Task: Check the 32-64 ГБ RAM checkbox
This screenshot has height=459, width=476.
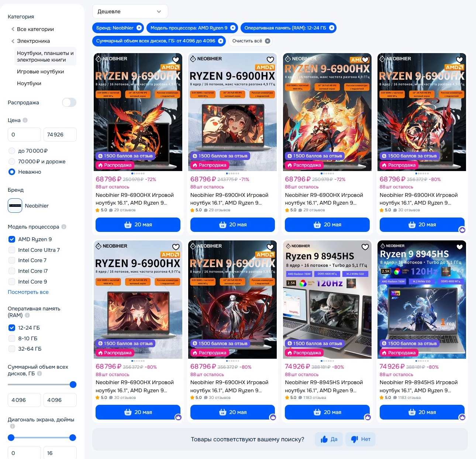Action: 12,349
